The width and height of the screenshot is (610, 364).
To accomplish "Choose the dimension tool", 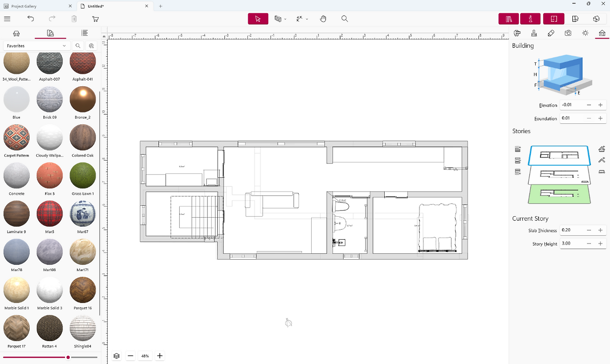I will pyautogui.click(x=299, y=19).
